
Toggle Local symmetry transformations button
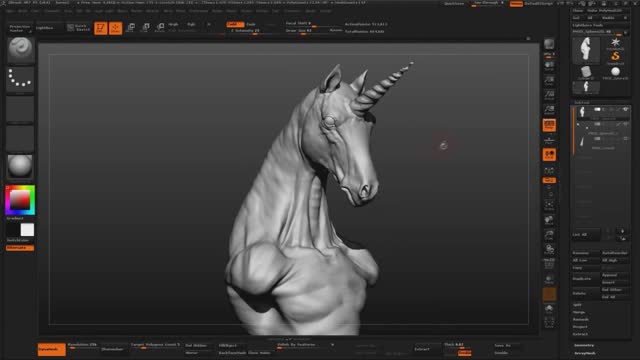pos(549,154)
